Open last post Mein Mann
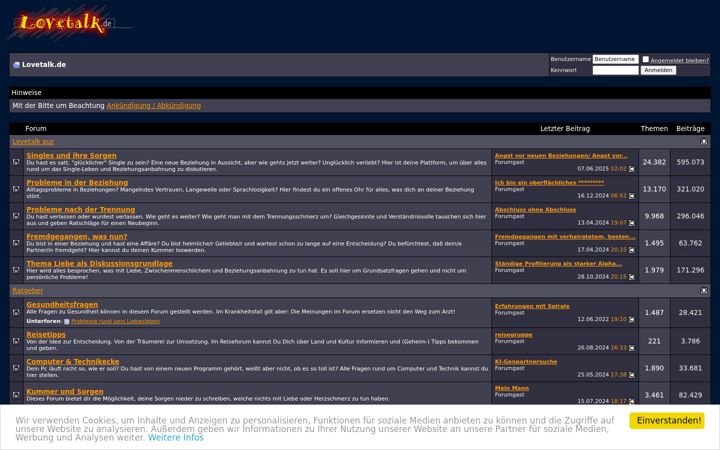This screenshot has width=720, height=450. pos(512,388)
